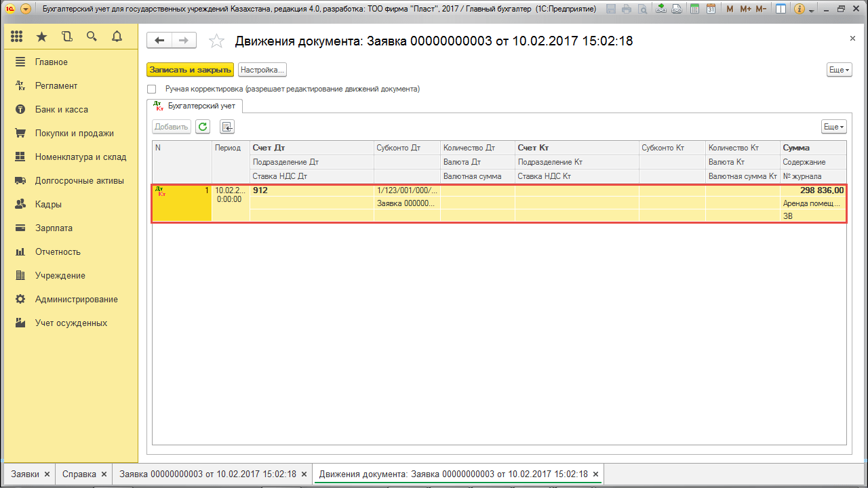This screenshot has width=868, height=488.
Task: Open the calculator tool in the title bar
Action: coord(694,9)
